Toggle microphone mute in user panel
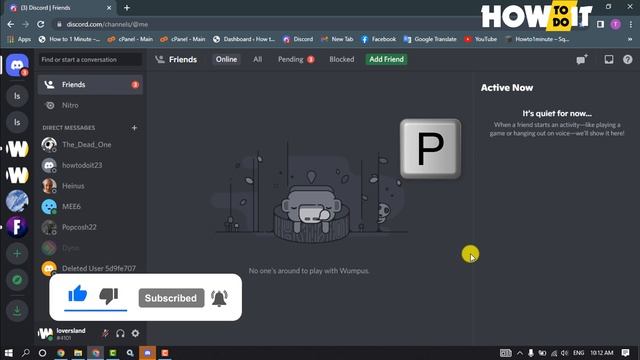 pos(105,333)
